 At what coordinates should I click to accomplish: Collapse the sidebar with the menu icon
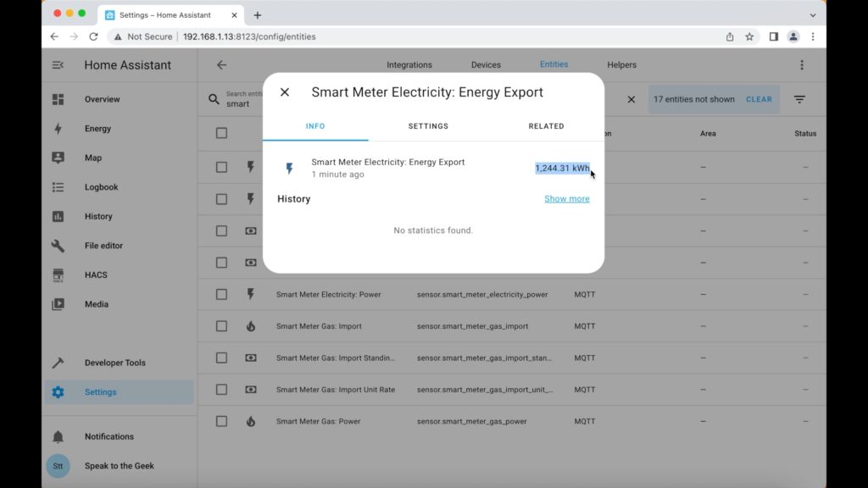click(x=58, y=65)
